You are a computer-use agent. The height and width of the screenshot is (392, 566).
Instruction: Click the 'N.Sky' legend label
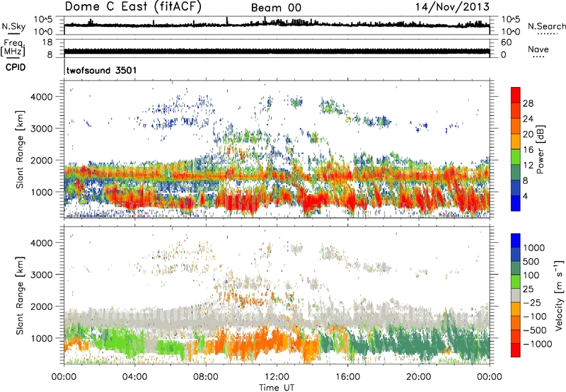coord(13,26)
